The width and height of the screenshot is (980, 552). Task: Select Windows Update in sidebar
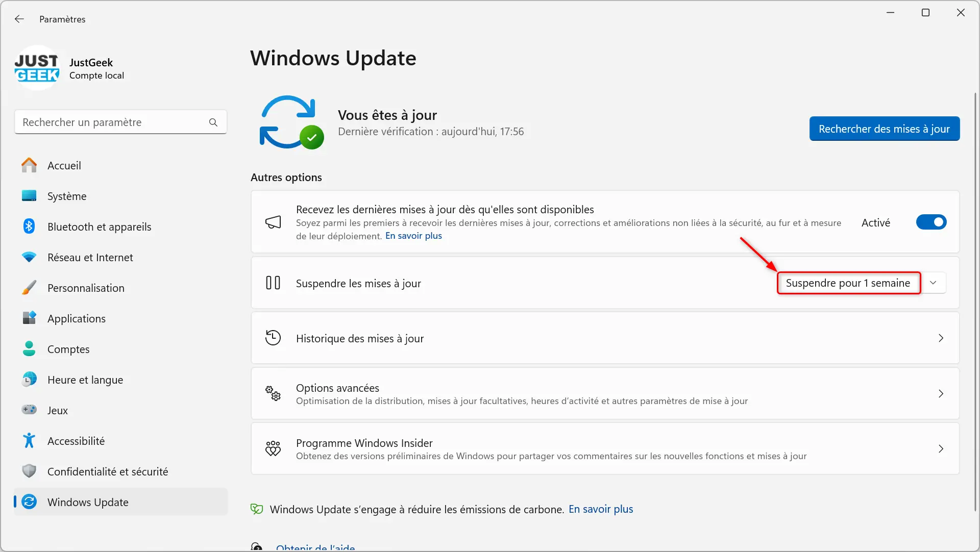(120, 502)
